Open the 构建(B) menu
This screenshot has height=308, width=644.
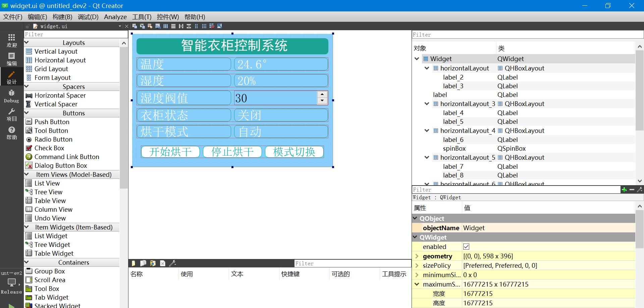62,17
